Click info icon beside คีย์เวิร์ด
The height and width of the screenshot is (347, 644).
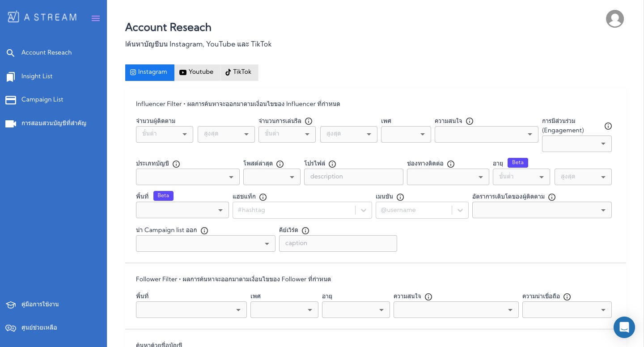tap(305, 231)
